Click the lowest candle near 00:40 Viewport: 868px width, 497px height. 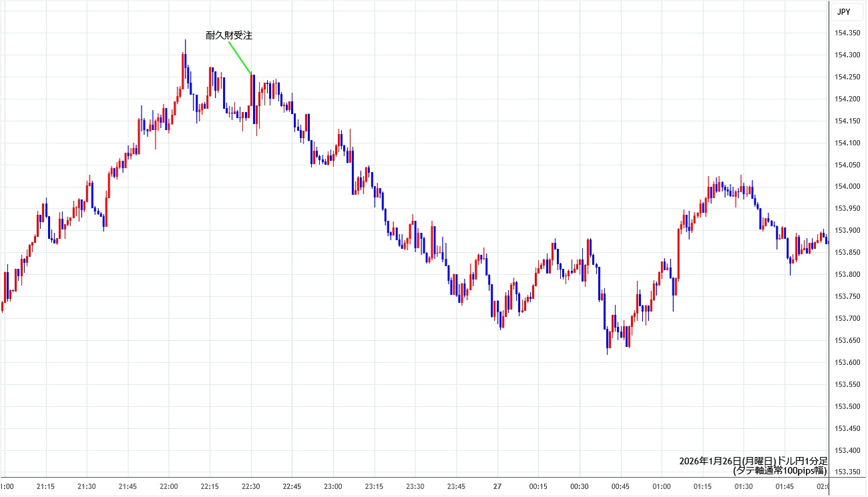pos(608,344)
